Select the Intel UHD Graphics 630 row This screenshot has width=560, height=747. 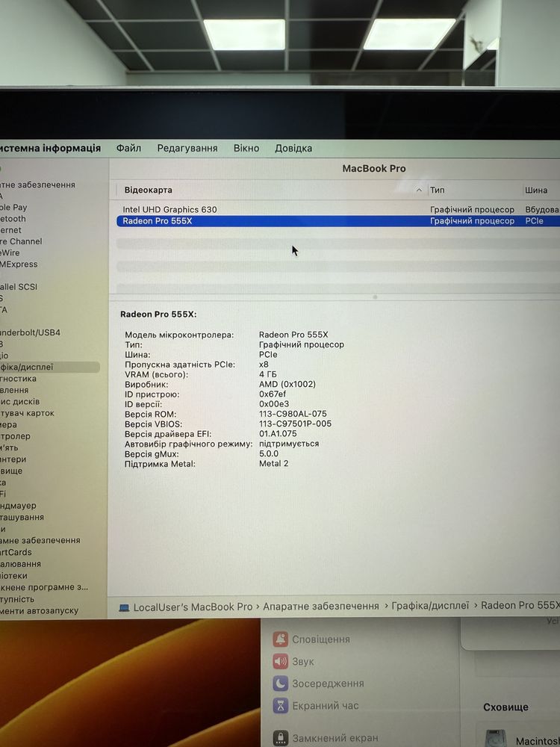(338, 210)
